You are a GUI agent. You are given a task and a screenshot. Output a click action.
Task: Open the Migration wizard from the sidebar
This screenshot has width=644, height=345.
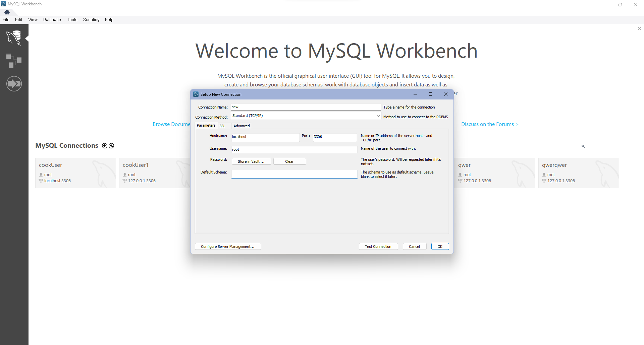point(14,84)
